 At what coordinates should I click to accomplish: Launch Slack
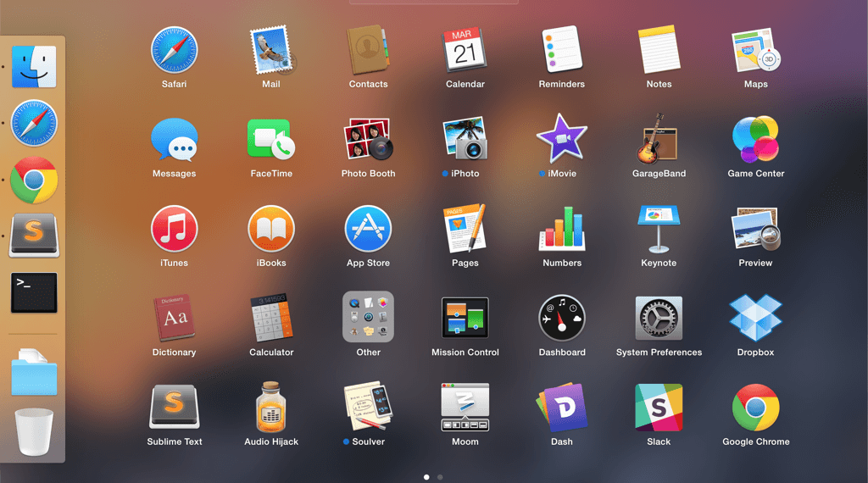(659, 408)
